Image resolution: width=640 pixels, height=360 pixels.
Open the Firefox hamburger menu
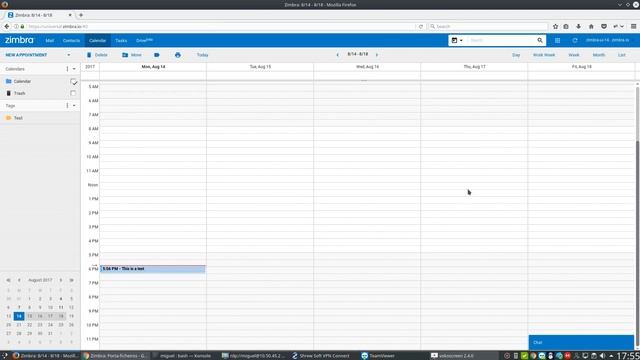coord(633,27)
